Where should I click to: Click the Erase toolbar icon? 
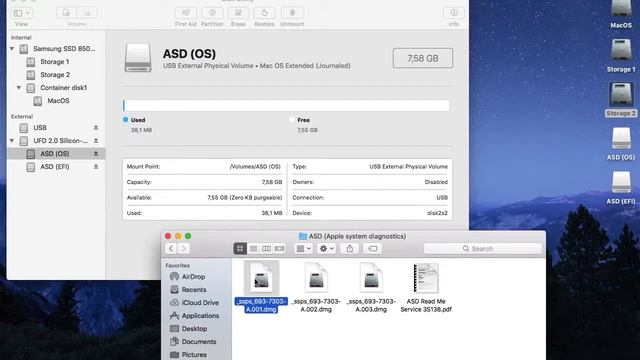[238, 13]
